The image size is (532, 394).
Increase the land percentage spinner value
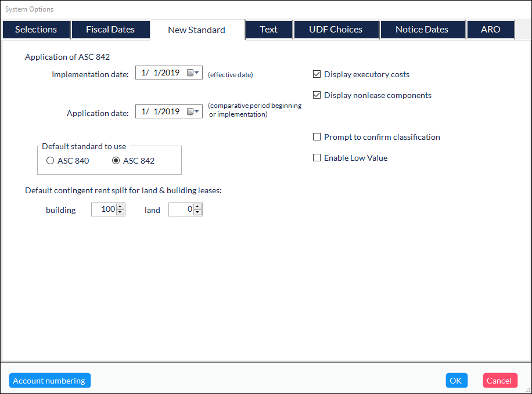[x=197, y=207]
